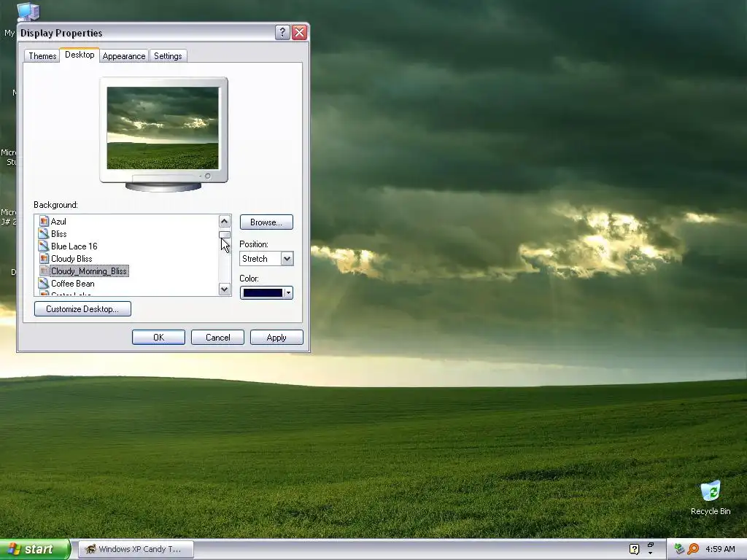
Task: Click the Cancel button
Action: [x=217, y=337]
